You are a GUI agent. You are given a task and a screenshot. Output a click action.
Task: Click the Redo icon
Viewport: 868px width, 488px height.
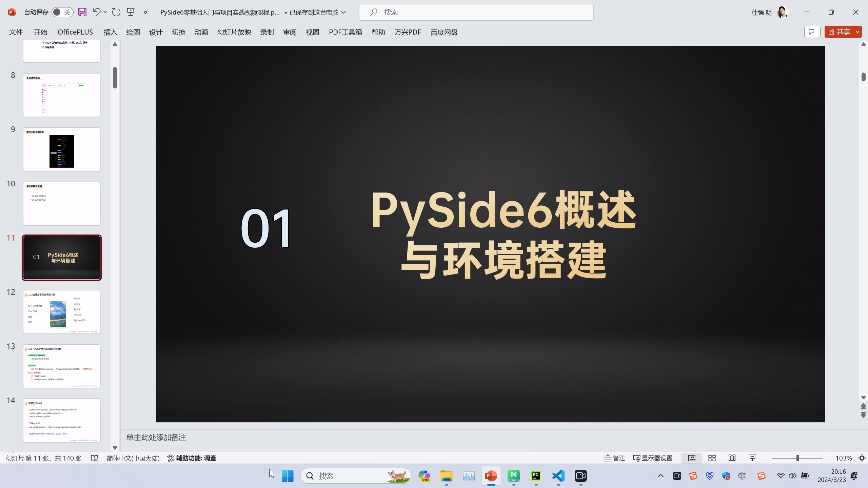(x=116, y=12)
